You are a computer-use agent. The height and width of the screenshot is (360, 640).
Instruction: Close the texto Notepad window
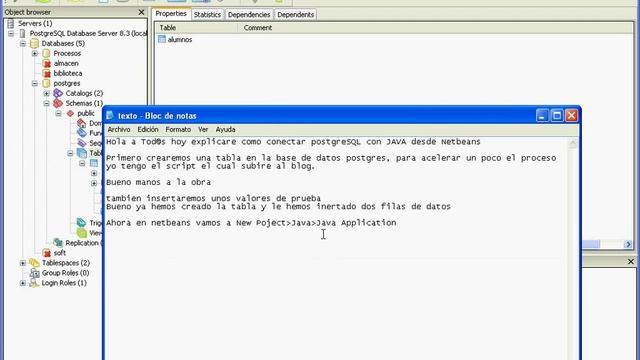(x=571, y=116)
